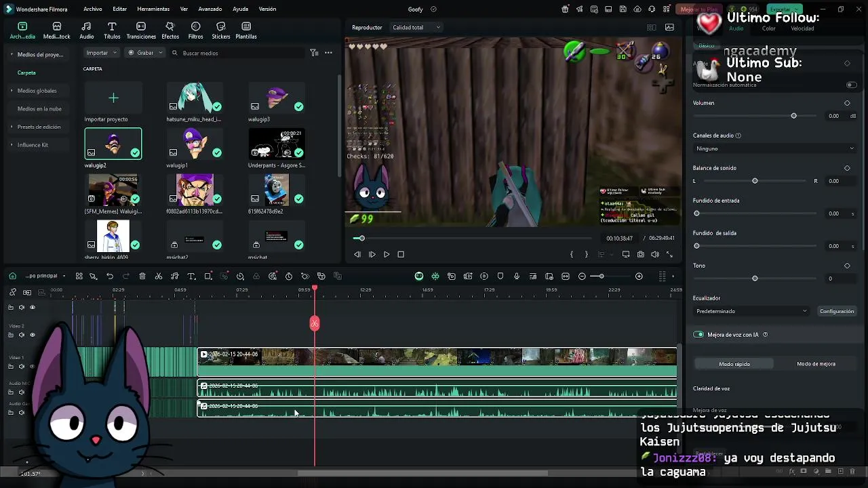This screenshot has width=868, height=488.
Task: Switch to the Transiciones tab
Action: [x=141, y=30]
